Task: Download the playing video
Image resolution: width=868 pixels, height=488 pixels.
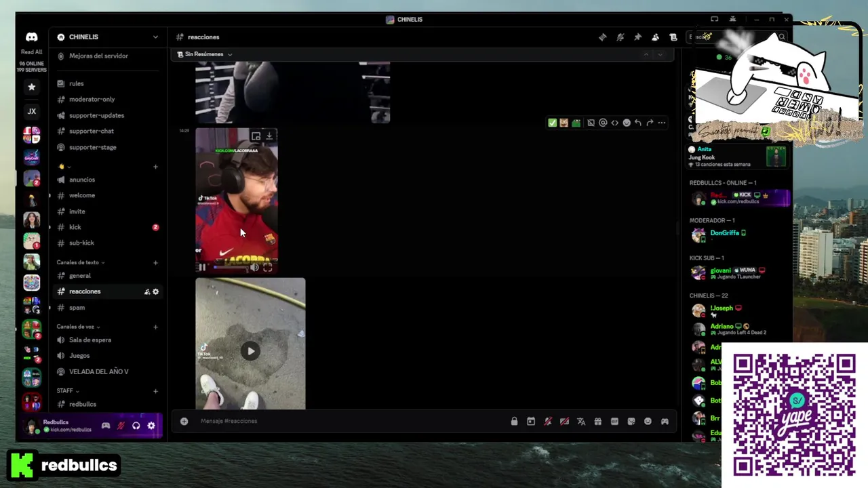Action: (269, 136)
